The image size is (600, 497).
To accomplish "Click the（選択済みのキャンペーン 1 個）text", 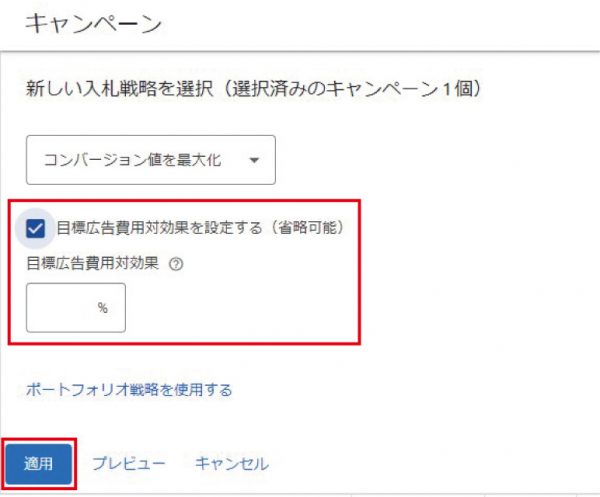I will (x=351, y=89).
